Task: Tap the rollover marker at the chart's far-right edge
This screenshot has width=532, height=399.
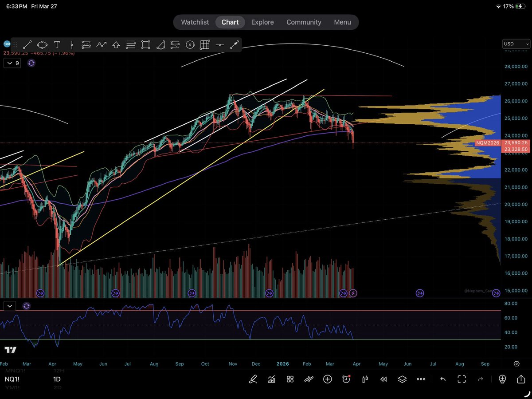Action: pos(497,293)
